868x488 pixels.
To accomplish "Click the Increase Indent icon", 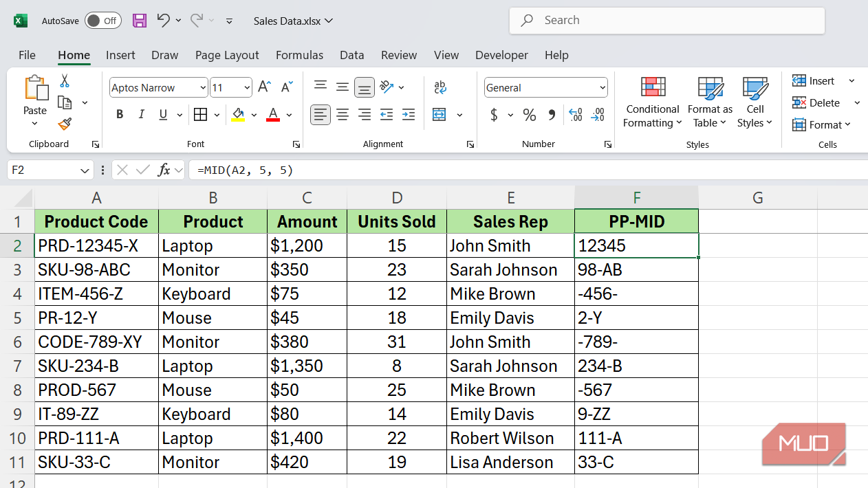I will [x=409, y=115].
